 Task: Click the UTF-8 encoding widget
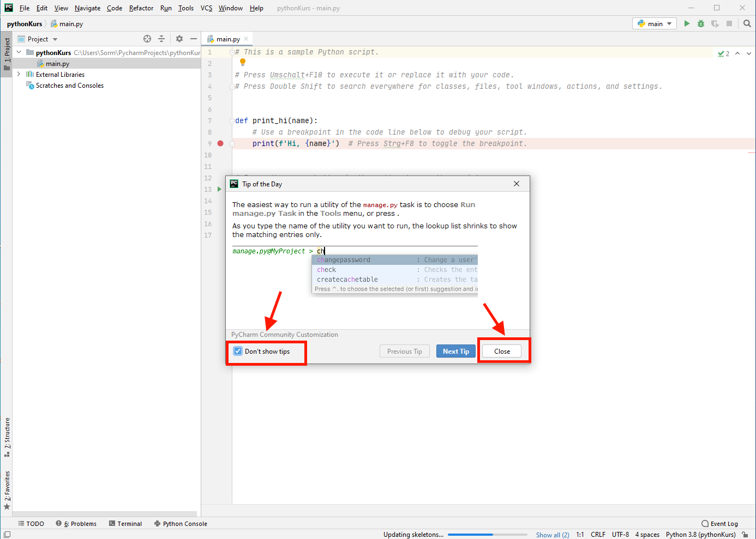point(620,535)
